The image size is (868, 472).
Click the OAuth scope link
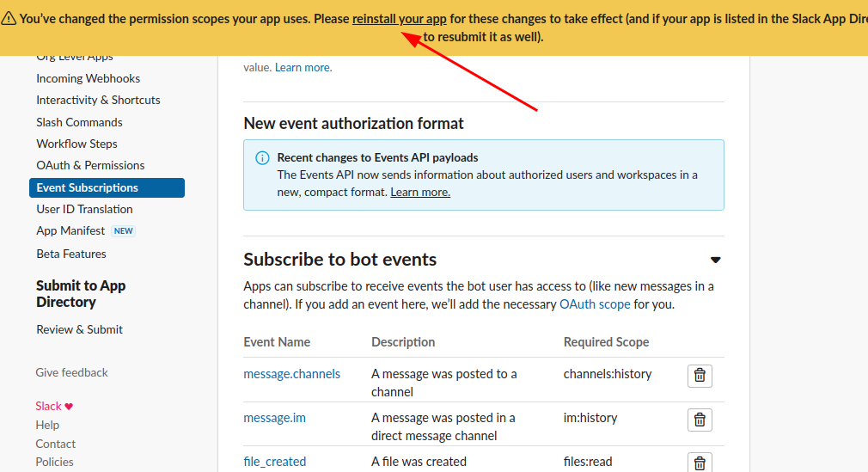click(x=595, y=304)
